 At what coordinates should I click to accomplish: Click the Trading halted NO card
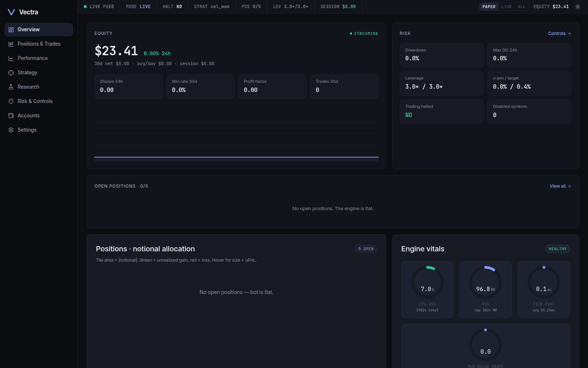click(441, 112)
